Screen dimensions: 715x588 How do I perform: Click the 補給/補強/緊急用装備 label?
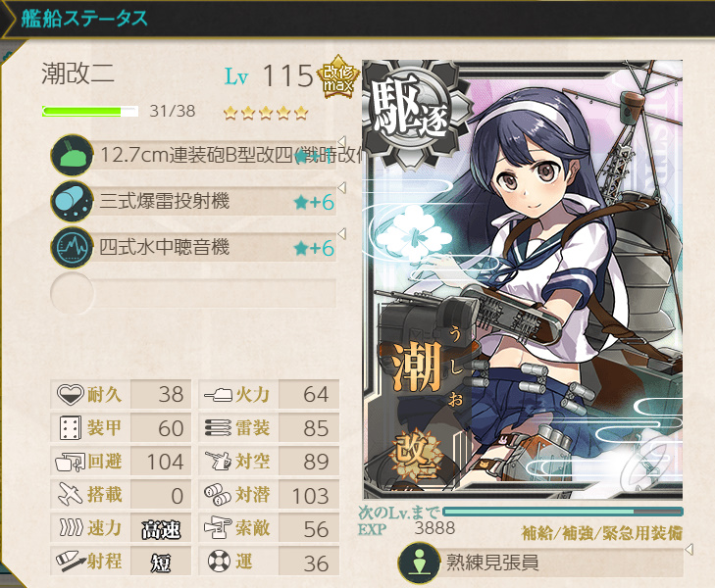[x=601, y=533]
